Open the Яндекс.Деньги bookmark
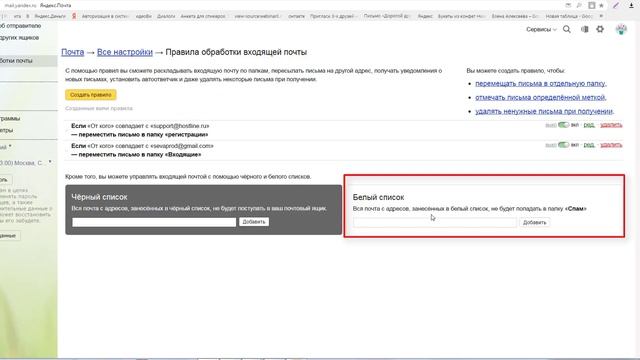640x360 pixels. [x=50, y=16]
